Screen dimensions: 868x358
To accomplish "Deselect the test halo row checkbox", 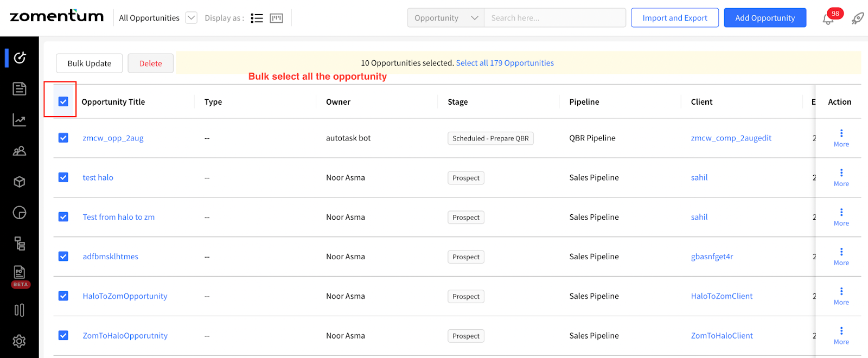I will pyautogui.click(x=63, y=177).
